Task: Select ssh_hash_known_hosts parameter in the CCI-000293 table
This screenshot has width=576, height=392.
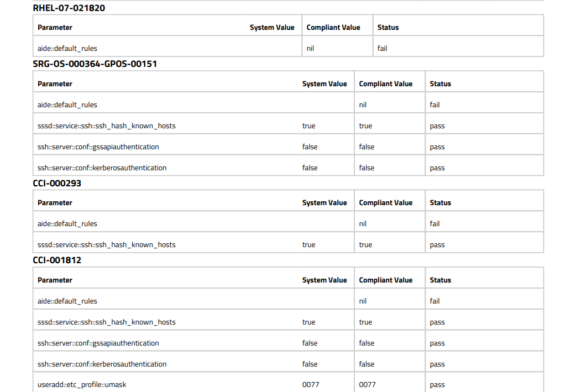Action: click(106, 245)
